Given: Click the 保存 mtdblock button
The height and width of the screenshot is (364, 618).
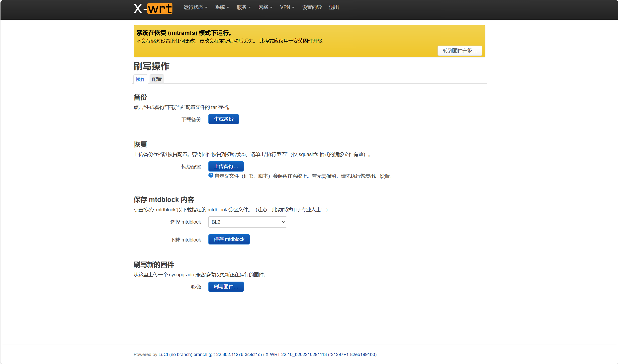Looking at the screenshot, I should [x=229, y=239].
